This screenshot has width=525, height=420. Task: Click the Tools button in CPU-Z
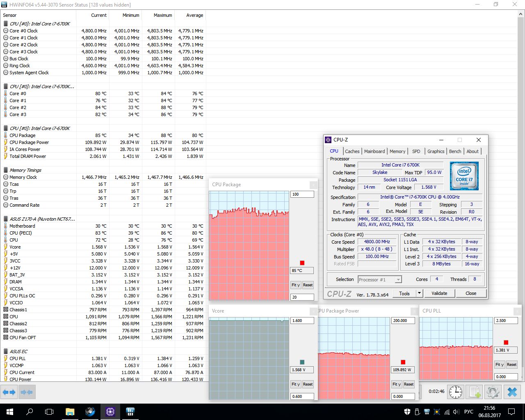tap(404, 293)
